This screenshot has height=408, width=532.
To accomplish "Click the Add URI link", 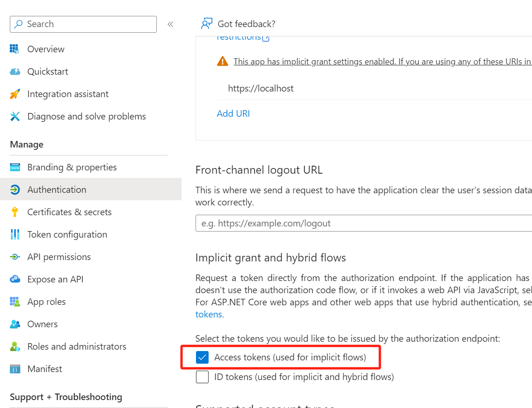I will (x=233, y=113).
